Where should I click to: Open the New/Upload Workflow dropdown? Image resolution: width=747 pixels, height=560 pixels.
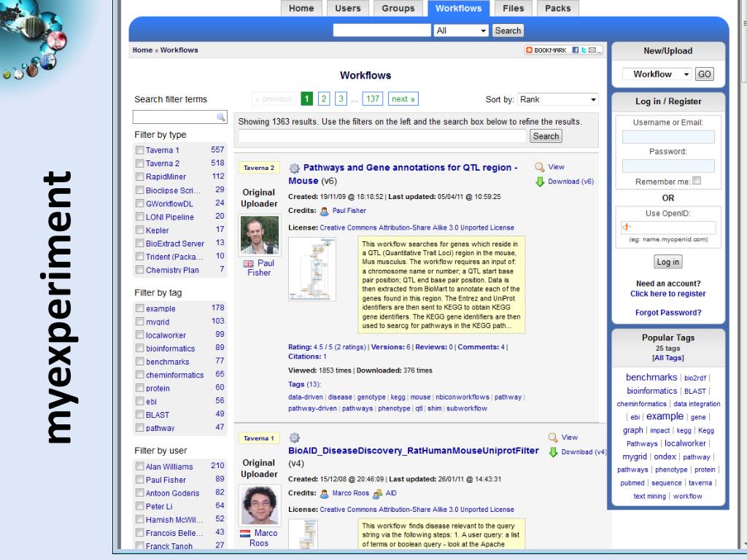tap(657, 74)
